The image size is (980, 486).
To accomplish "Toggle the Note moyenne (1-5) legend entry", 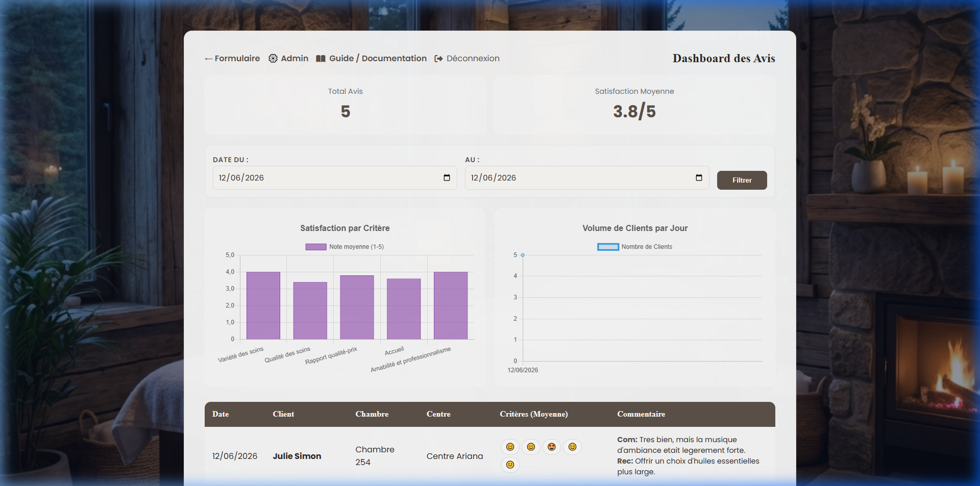I will pyautogui.click(x=345, y=247).
